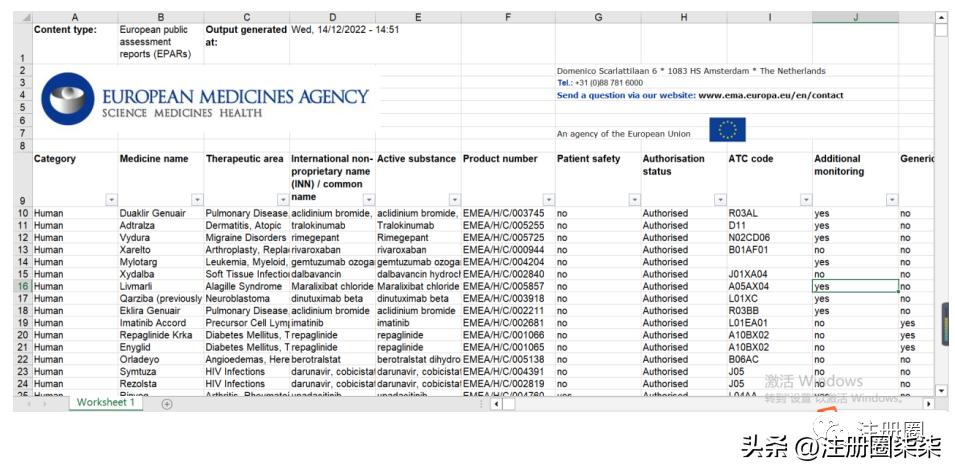
Task: Click the L01EA01 ATC code cell
Action: (x=769, y=323)
